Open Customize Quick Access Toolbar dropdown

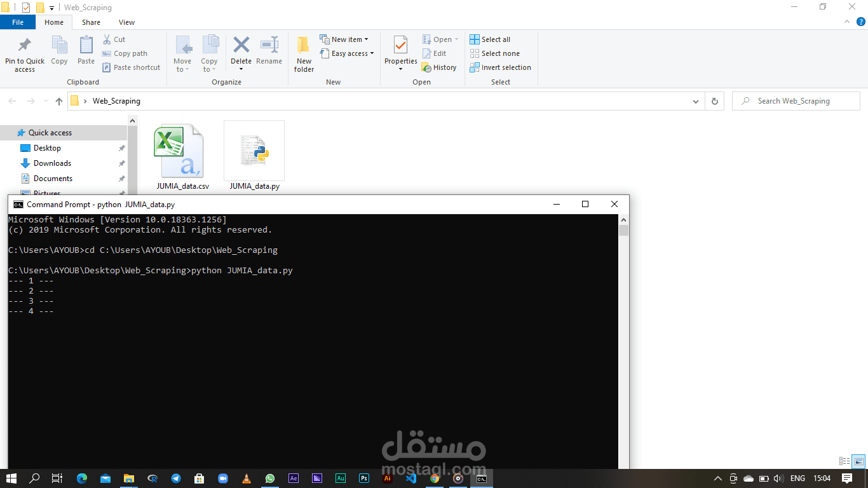pos(52,8)
